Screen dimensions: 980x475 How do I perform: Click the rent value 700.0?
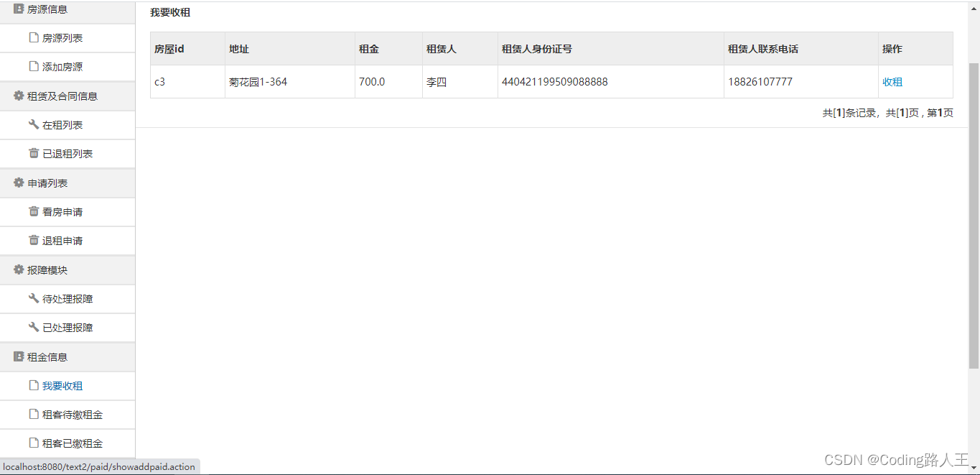tap(372, 82)
